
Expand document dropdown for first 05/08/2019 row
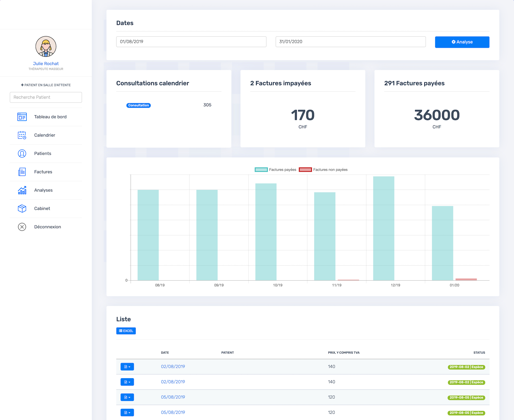[x=127, y=397]
